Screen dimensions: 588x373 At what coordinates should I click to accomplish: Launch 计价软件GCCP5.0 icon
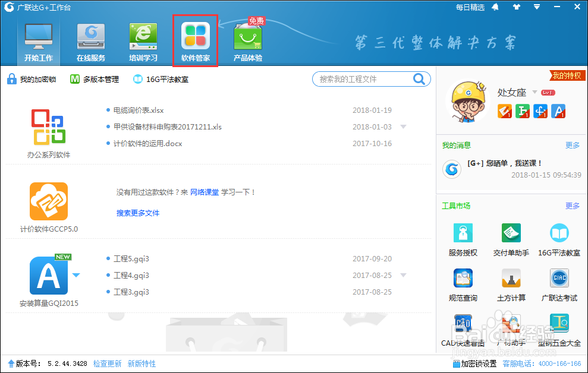point(49,201)
